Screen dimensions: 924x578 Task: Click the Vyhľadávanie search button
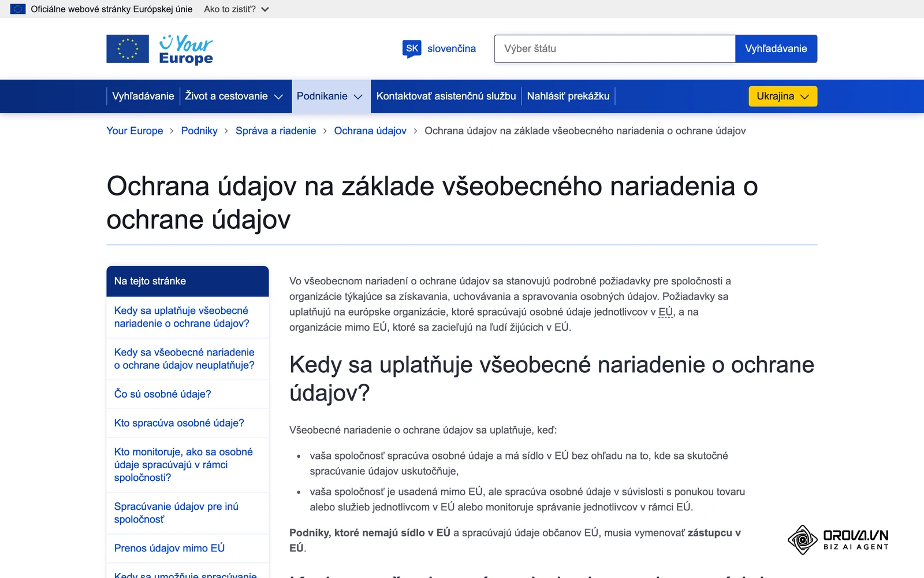coord(776,49)
